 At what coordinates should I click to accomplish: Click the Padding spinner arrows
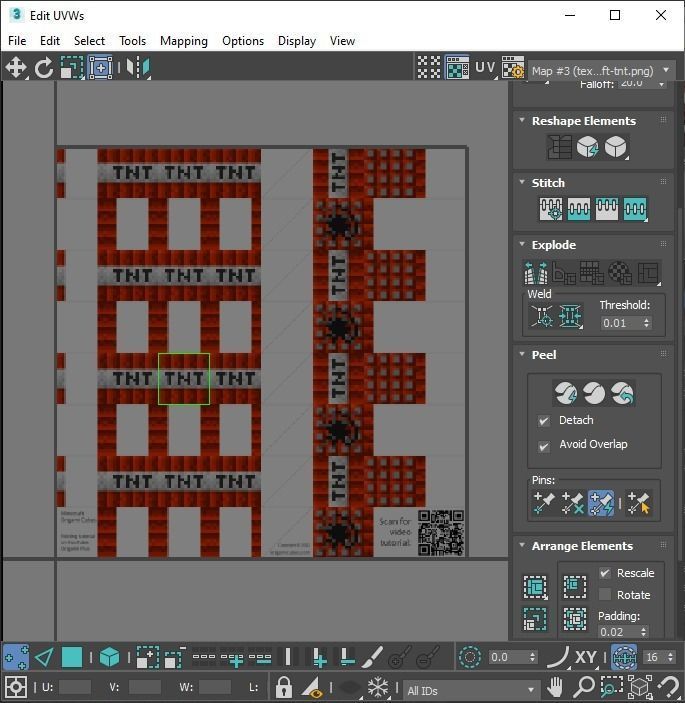pyautogui.click(x=644, y=632)
